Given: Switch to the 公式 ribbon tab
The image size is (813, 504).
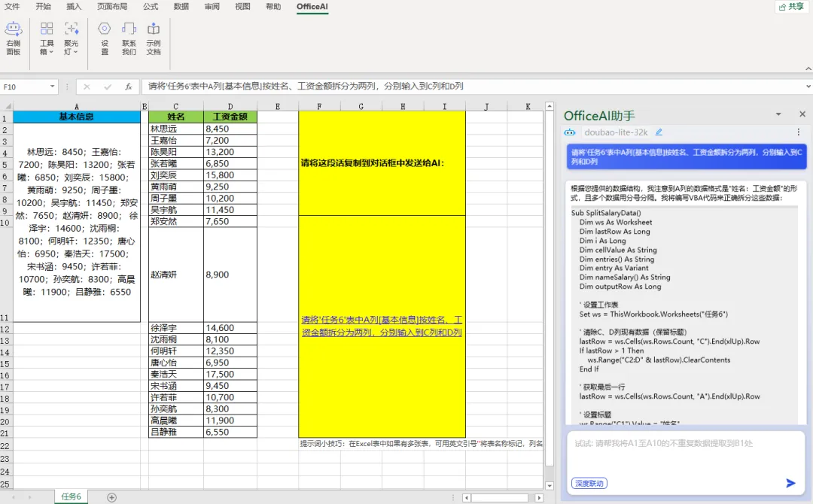Looking at the screenshot, I should (x=151, y=6).
